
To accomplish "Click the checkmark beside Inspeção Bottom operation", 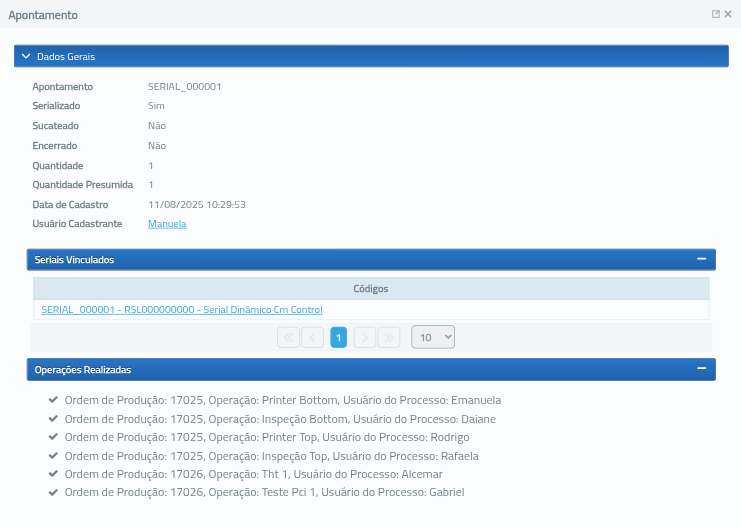I will (x=53, y=419).
